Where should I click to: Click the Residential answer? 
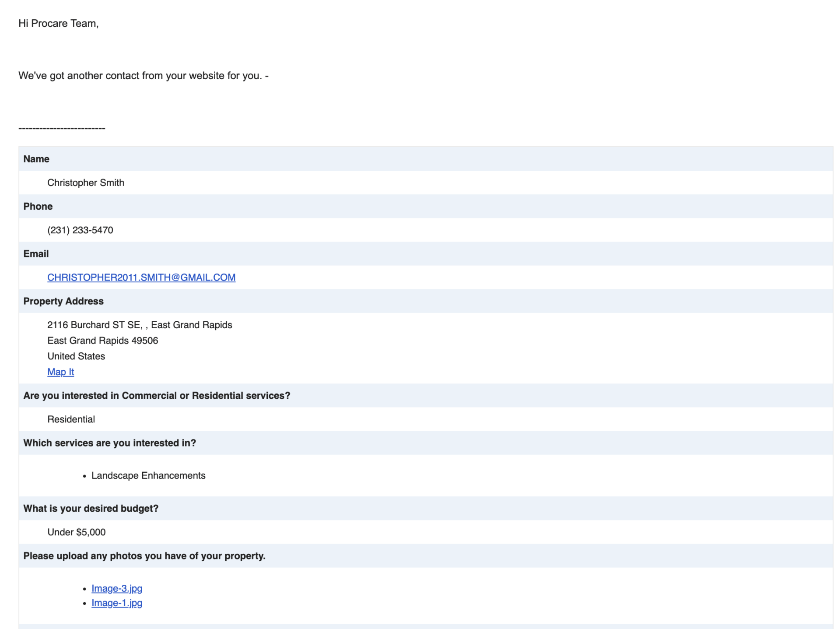point(71,419)
